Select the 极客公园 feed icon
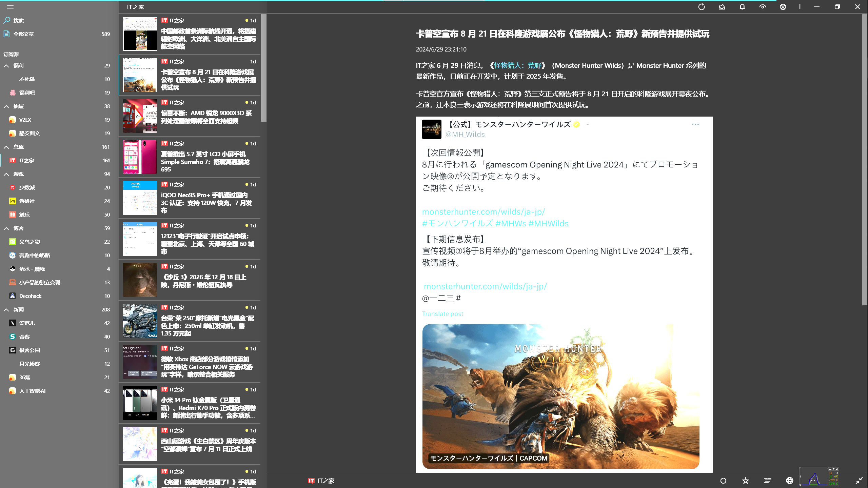 pos(13,350)
